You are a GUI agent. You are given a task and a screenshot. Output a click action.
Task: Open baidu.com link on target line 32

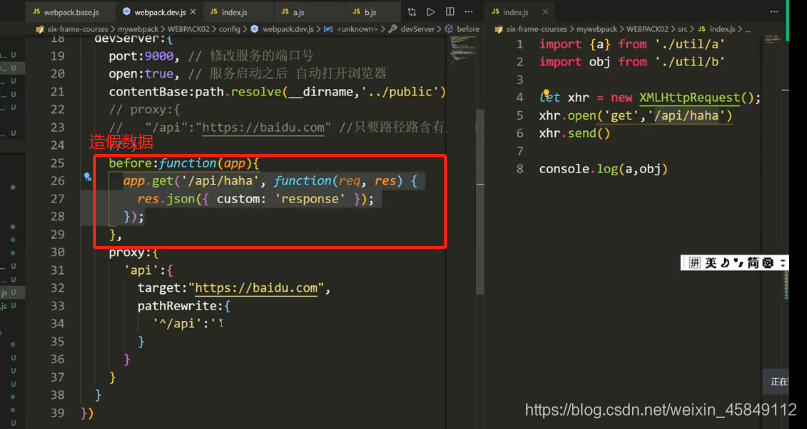(256, 288)
